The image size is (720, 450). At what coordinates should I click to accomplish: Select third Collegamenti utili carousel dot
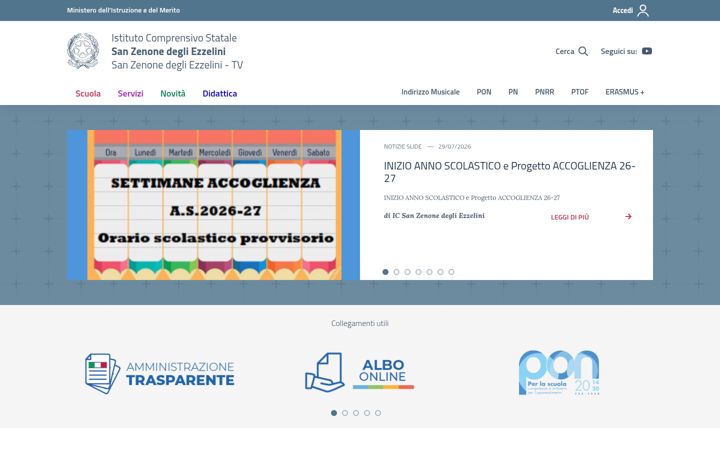click(356, 413)
